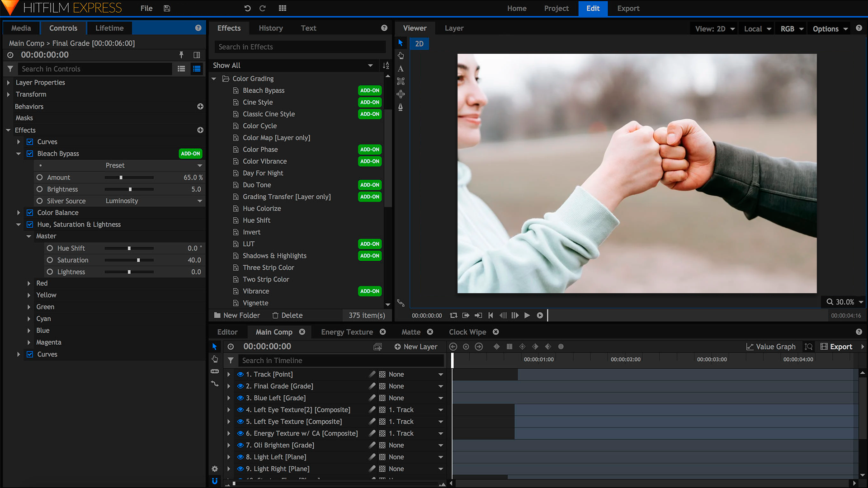Toggle visibility of Curves effect

click(30, 141)
